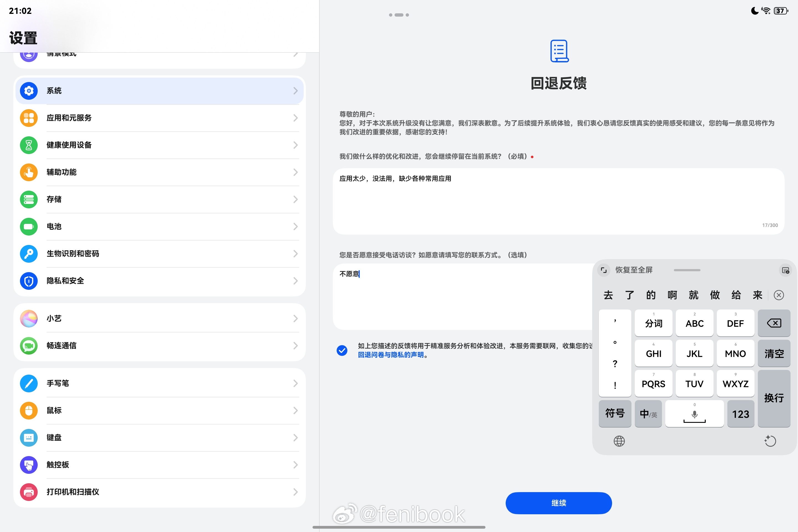
Task: Expand the 存储 settings chevron
Action: tap(295, 199)
